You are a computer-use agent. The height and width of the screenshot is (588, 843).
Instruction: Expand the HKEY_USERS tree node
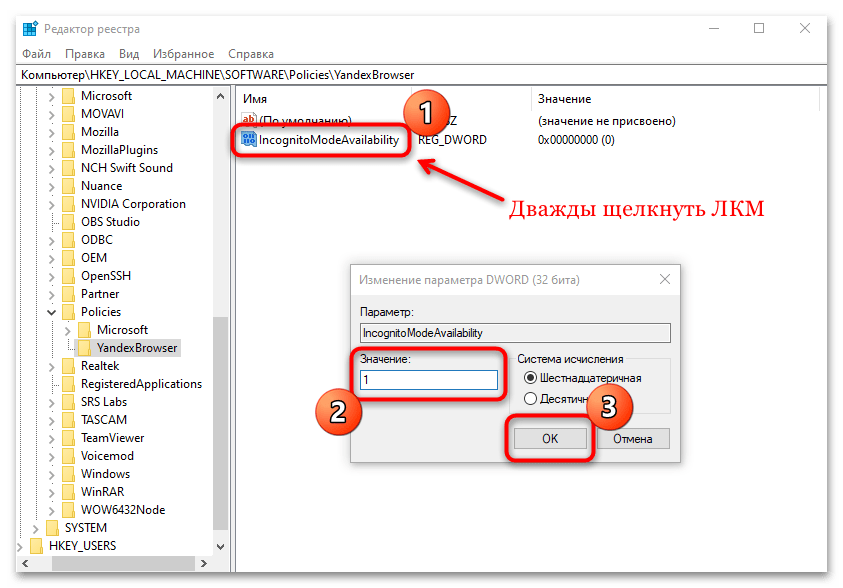point(20,547)
